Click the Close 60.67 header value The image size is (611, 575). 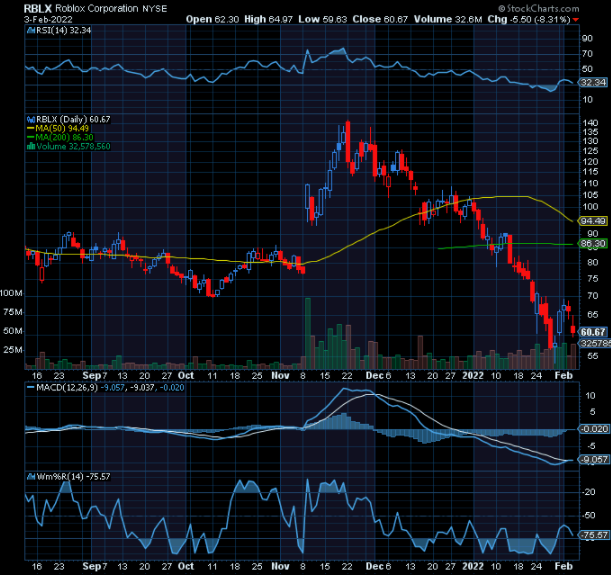click(x=380, y=19)
